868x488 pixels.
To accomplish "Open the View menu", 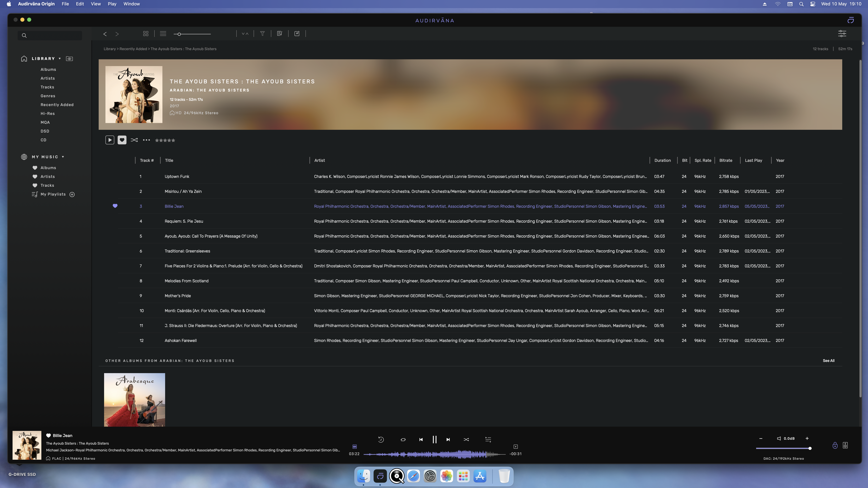I will (x=96, y=4).
